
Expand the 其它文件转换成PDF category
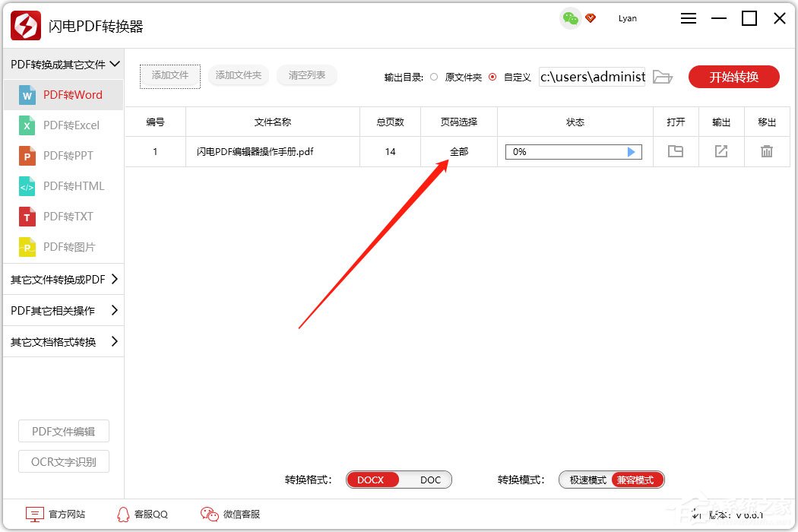[x=64, y=280]
